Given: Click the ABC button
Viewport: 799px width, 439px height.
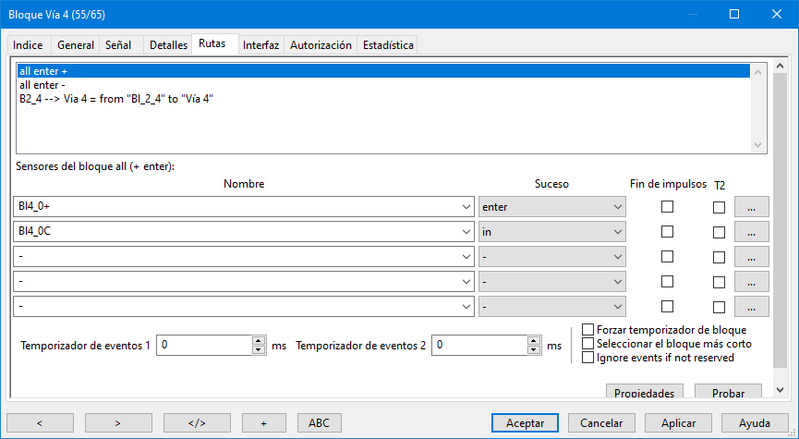Looking at the screenshot, I should 319,423.
